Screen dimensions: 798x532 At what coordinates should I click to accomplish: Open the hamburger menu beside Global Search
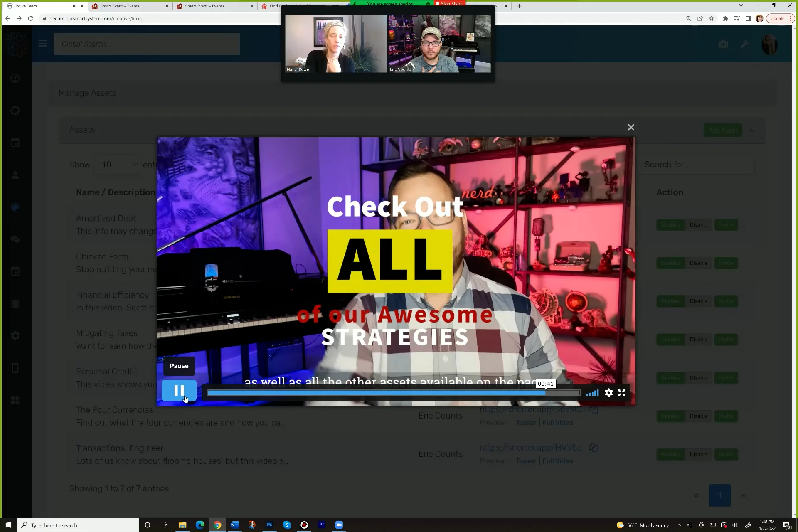(43, 43)
